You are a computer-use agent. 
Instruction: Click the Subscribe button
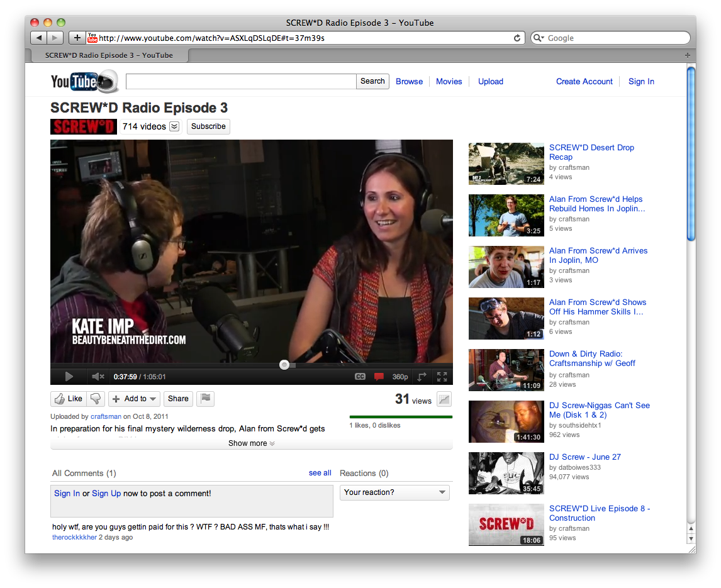[x=208, y=126]
